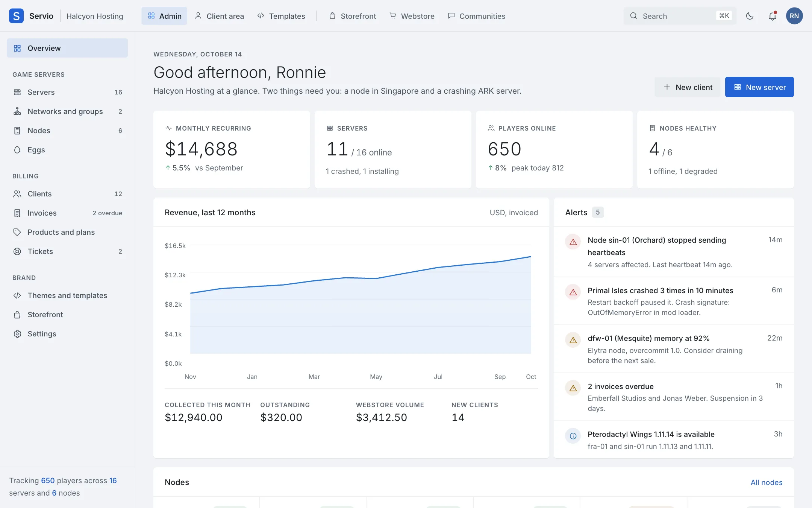Click the Nodes sidebar icon
The width and height of the screenshot is (812, 508).
coord(17,131)
